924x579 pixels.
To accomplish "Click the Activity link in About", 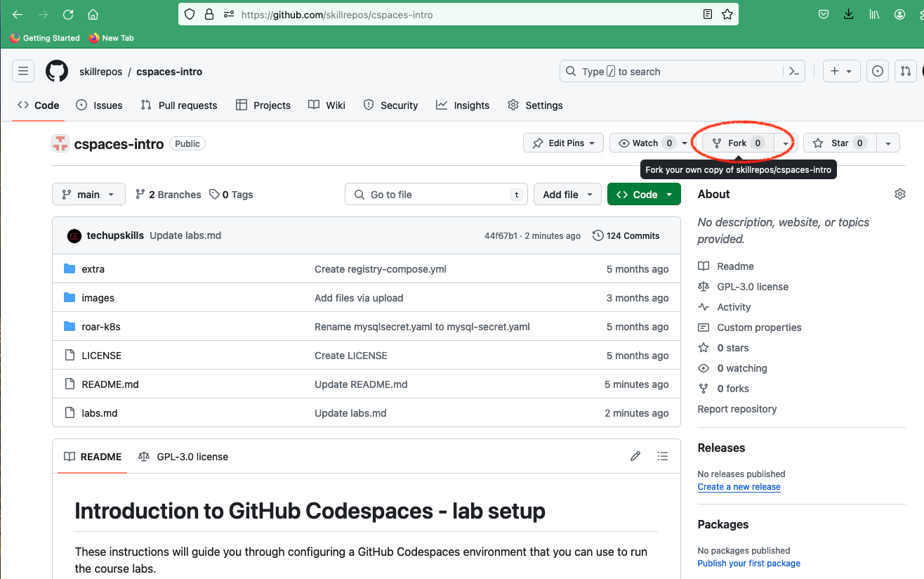I will point(734,307).
